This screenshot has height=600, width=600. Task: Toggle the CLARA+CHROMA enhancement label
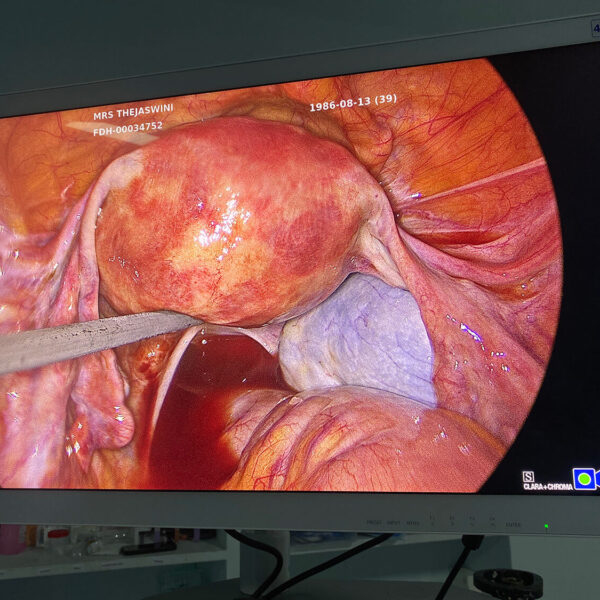click(545, 487)
